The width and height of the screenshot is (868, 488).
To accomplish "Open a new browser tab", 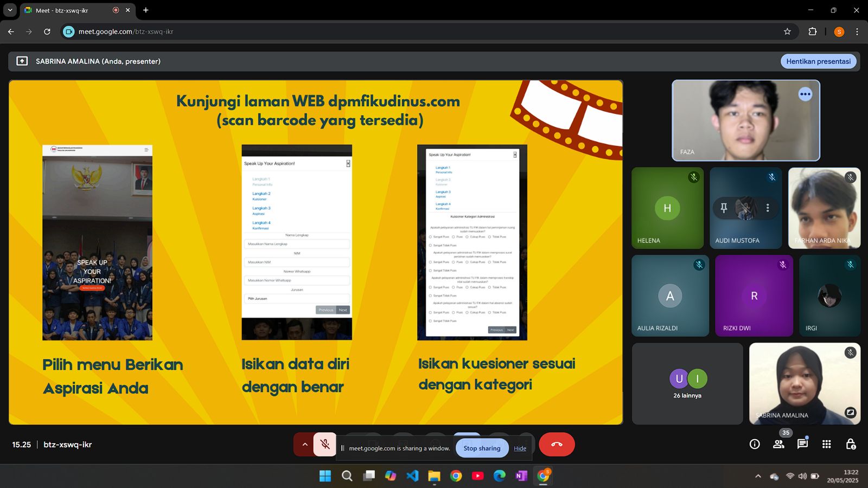I will click(x=145, y=10).
